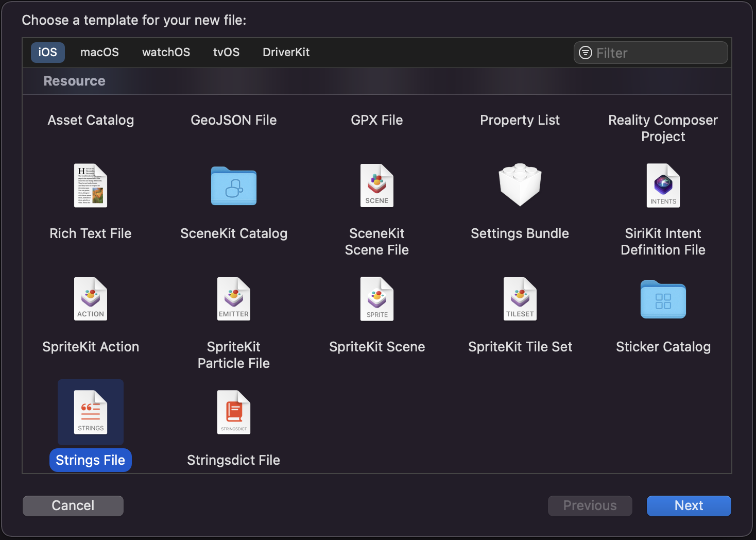Open the watchOS tab
Image resolution: width=756 pixels, height=540 pixels.
(x=166, y=53)
